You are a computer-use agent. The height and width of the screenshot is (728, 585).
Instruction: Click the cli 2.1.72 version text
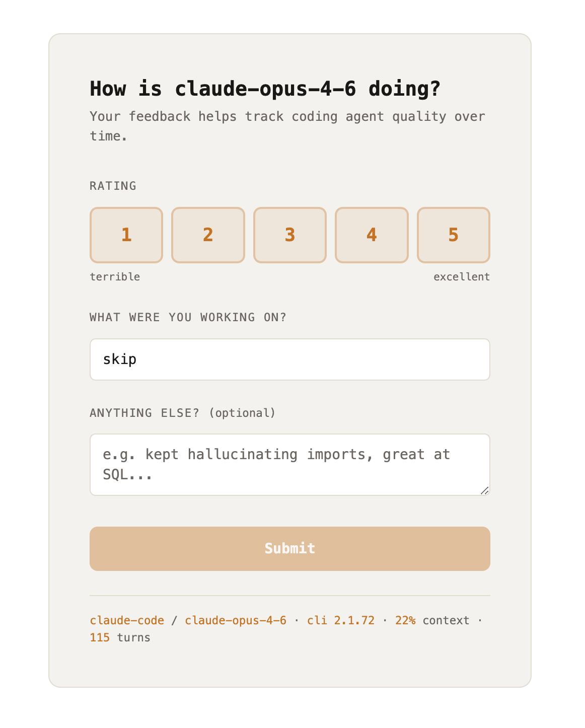pyautogui.click(x=340, y=620)
